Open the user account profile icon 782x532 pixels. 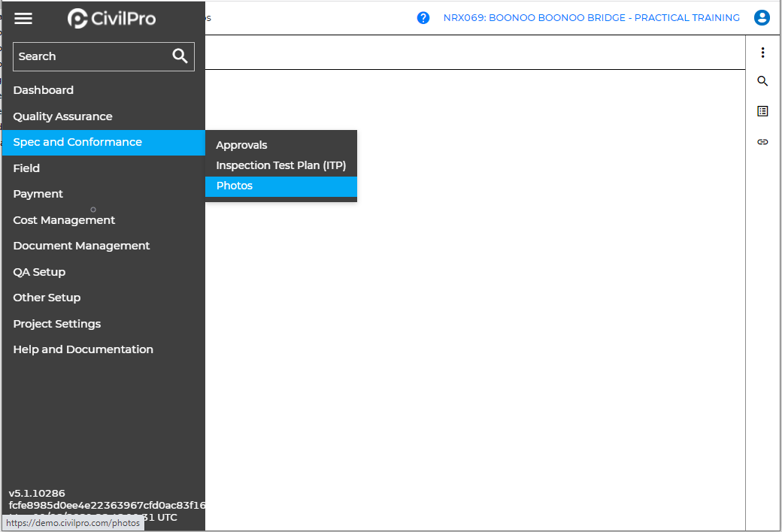[x=762, y=18]
